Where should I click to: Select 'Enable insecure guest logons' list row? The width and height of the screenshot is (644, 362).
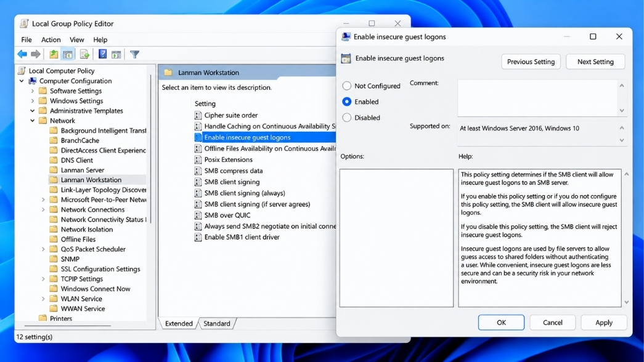265,137
